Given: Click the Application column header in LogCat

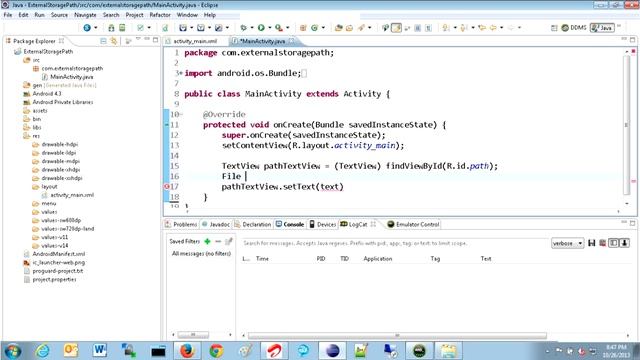Looking at the screenshot, I should pyautogui.click(x=378, y=259).
